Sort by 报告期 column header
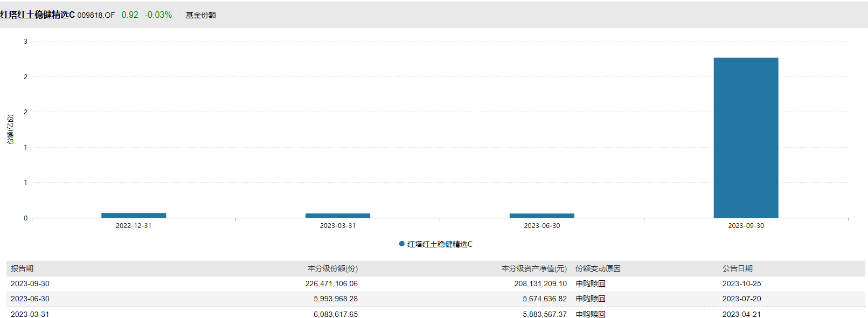Image resolution: width=868 pixels, height=318 pixels. coord(22,268)
